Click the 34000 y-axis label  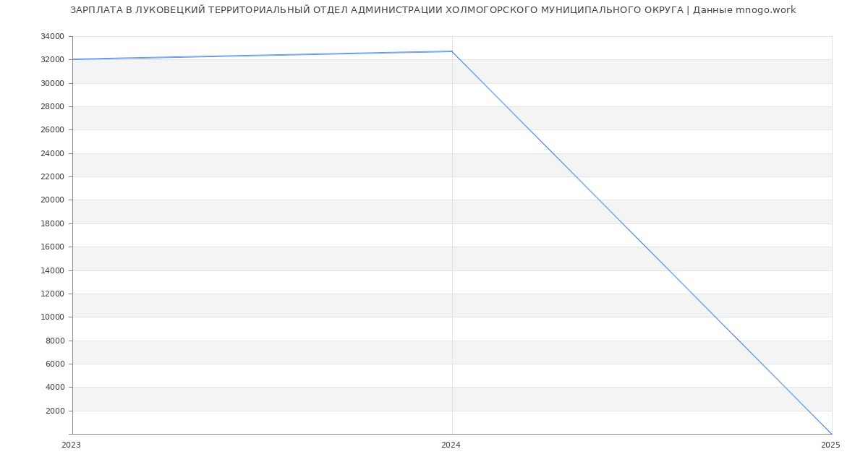pyautogui.click(x=52, y=37)
